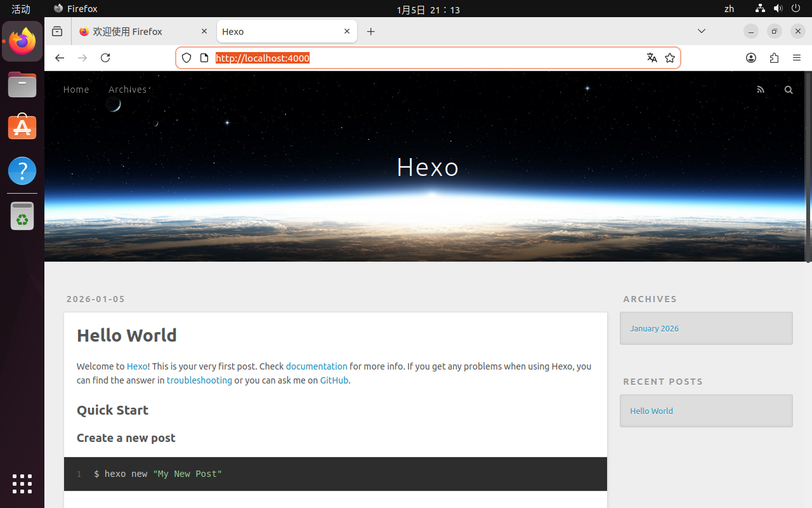Click the Hexo site title
Viewport: 812px width, 508px height.
point(428,167)
